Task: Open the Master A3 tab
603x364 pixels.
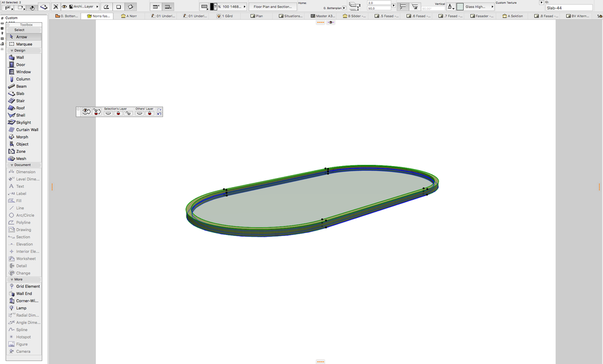Action: point(323,16)
